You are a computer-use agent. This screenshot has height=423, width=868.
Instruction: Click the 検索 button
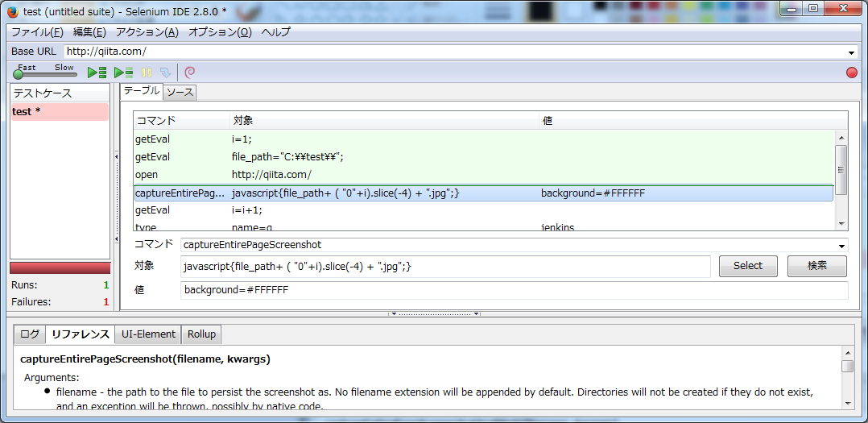click(817, 266)
